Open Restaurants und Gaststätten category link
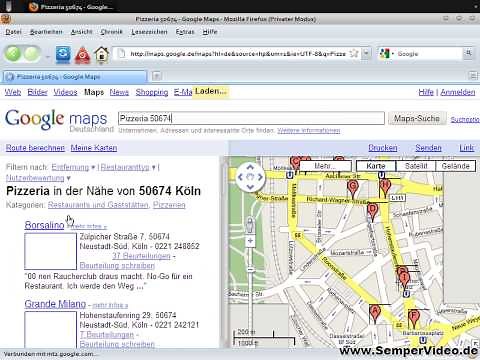The width and height of the screenshot is (480, 360). 98,205
